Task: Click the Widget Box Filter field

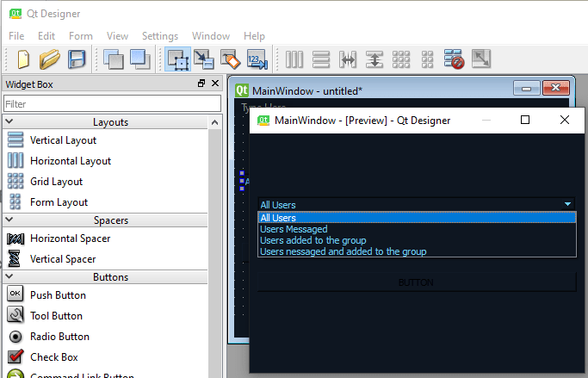Action: point(112,103)
